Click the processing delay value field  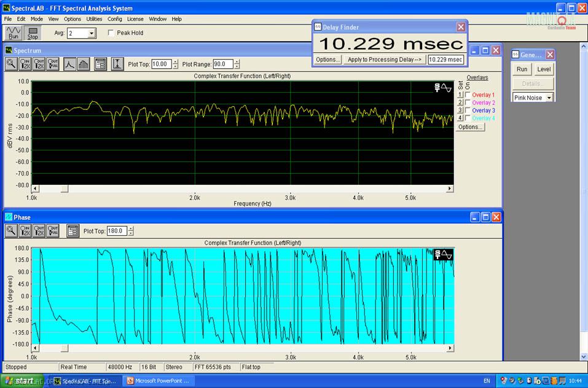(x=446, y=60)
